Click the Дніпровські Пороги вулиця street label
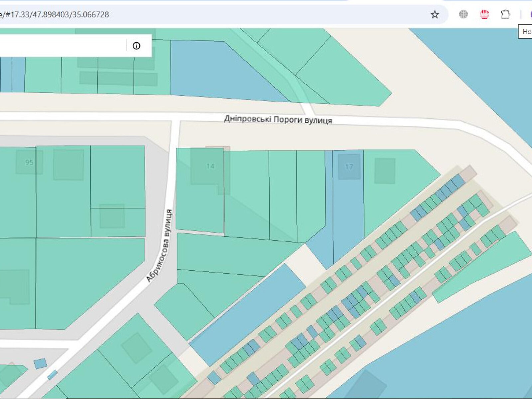 [278, 119]
